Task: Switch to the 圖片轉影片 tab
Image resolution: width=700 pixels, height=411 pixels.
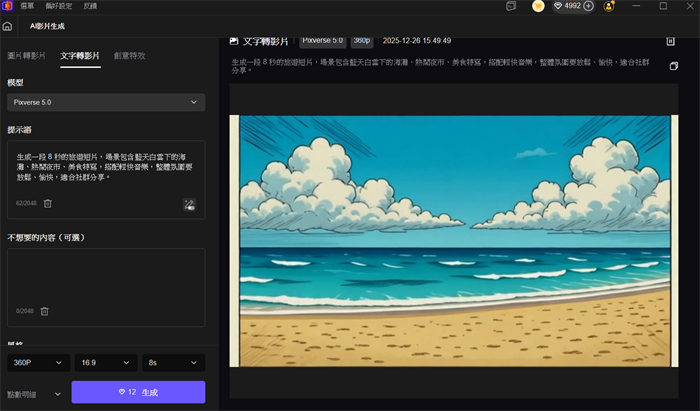Action: (x=26, y=56)
